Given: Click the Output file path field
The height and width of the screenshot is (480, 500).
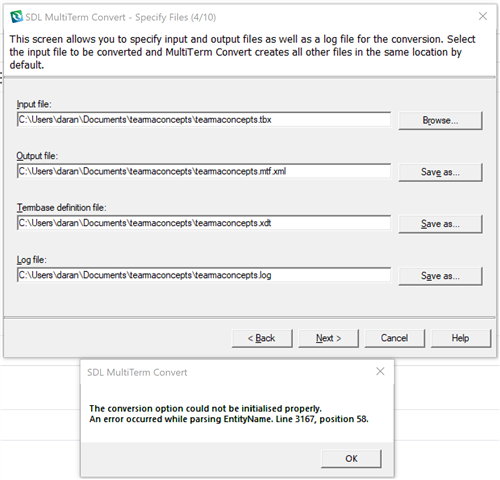Looking at the screenshot, I should [x=204, y=171].
